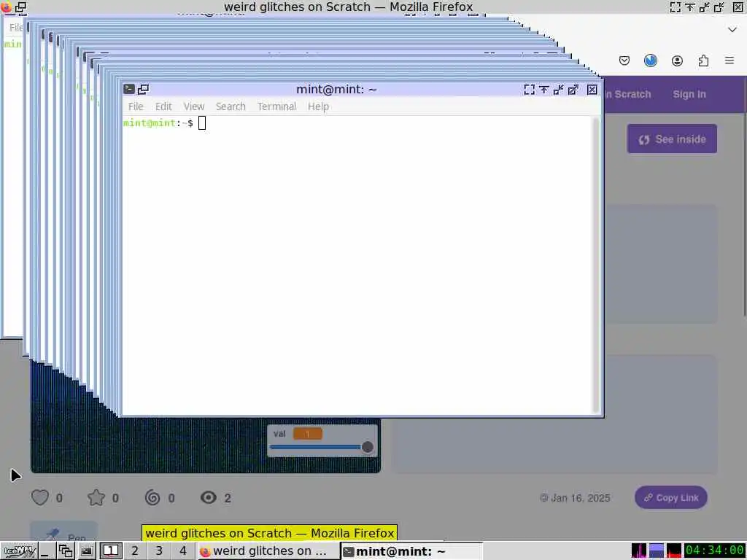This screenshot has width=747, height=560.
Task: Close the front mint@mint terminal window
Action: click(592, 90)
